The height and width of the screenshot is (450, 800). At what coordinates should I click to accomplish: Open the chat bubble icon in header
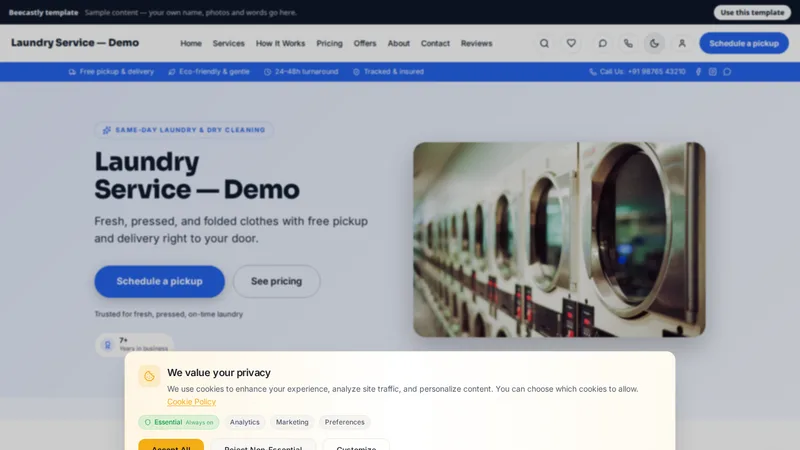pos(603,43)
